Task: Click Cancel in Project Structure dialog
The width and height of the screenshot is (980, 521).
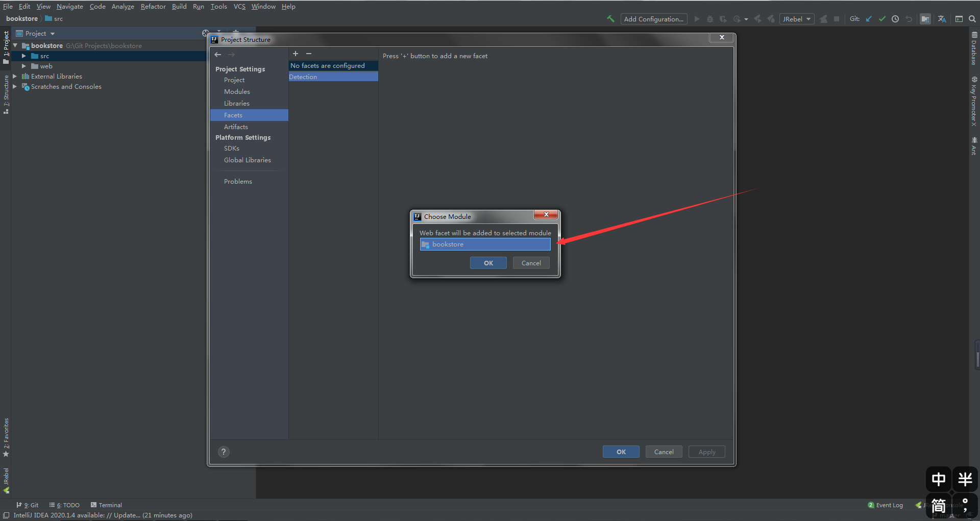Action: coord(664,452)
